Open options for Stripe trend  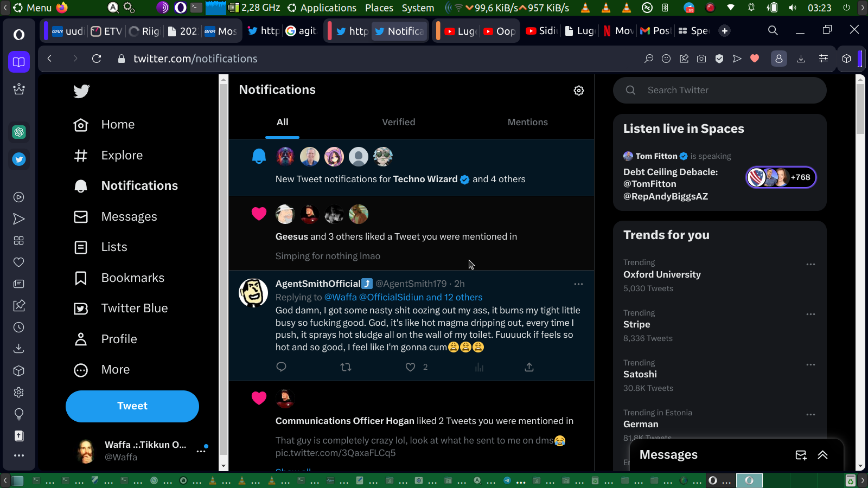click(x=810, y=314)
